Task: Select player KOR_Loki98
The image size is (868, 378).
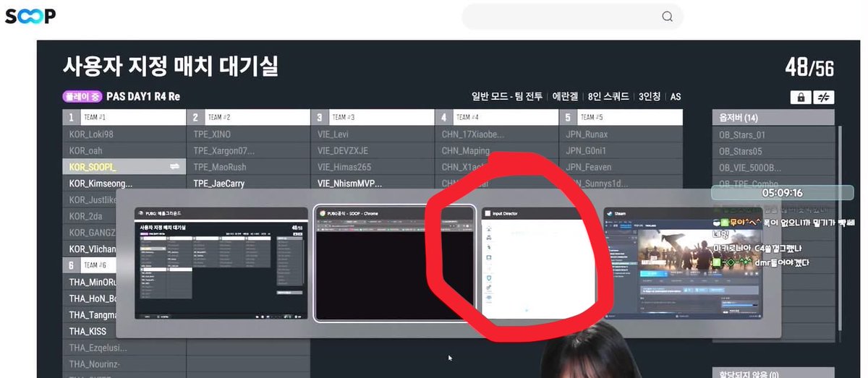Action: coord(124,134)
